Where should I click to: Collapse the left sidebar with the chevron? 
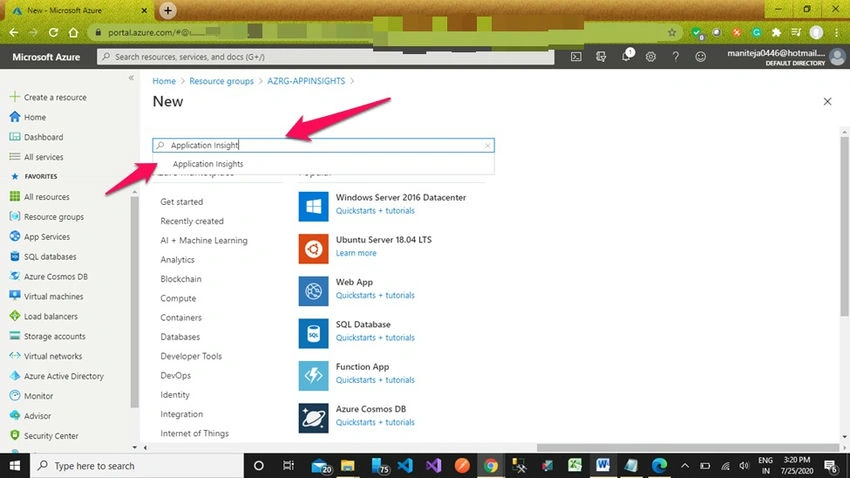click(131, 78)
